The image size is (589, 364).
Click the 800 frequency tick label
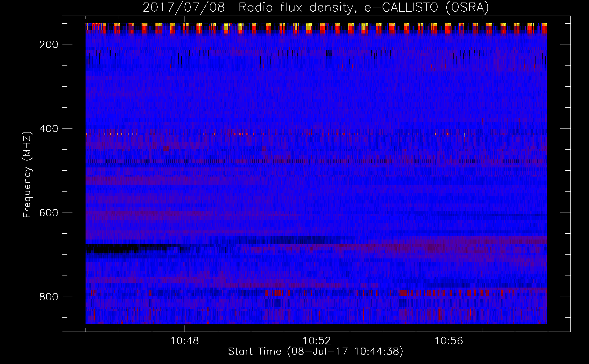49,297
